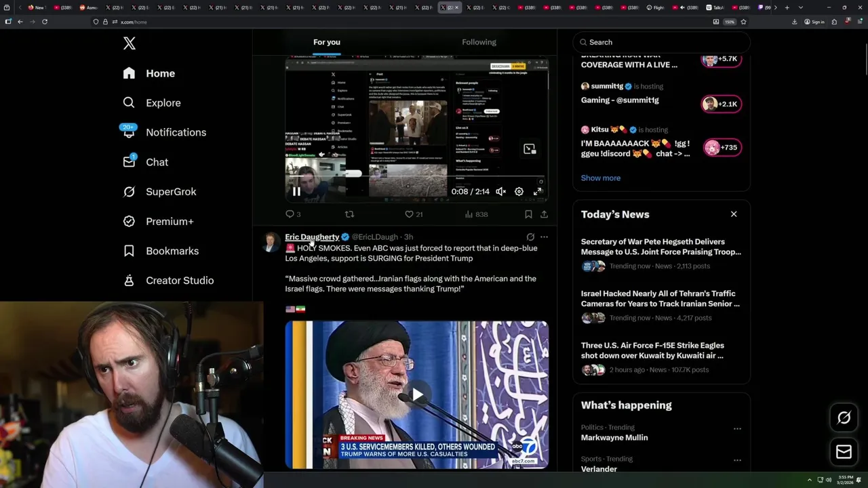Viewport: 868px width, 488px height.
Task: View analytics showing 838 views
Action: pos(476,214)
